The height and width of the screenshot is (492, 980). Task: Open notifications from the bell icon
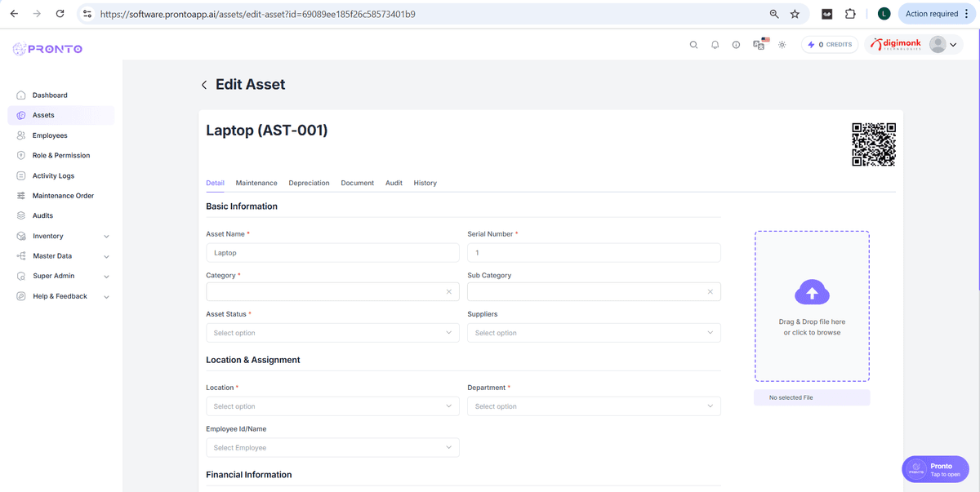(715, 44)
